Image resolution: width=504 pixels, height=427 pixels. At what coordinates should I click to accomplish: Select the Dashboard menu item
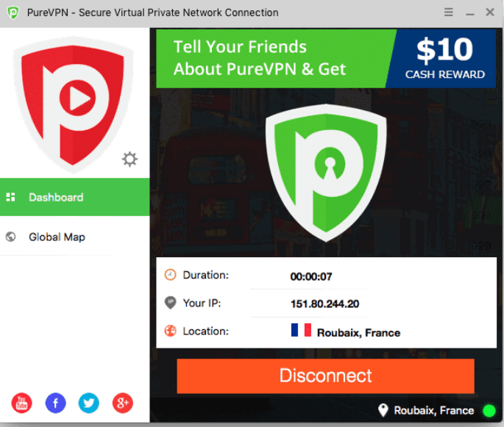tap(75, 197)
